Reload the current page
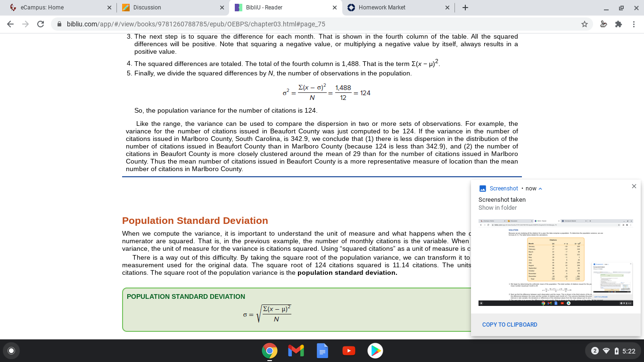This screenshot has width=644, height=362. click(x=41, y=24)
